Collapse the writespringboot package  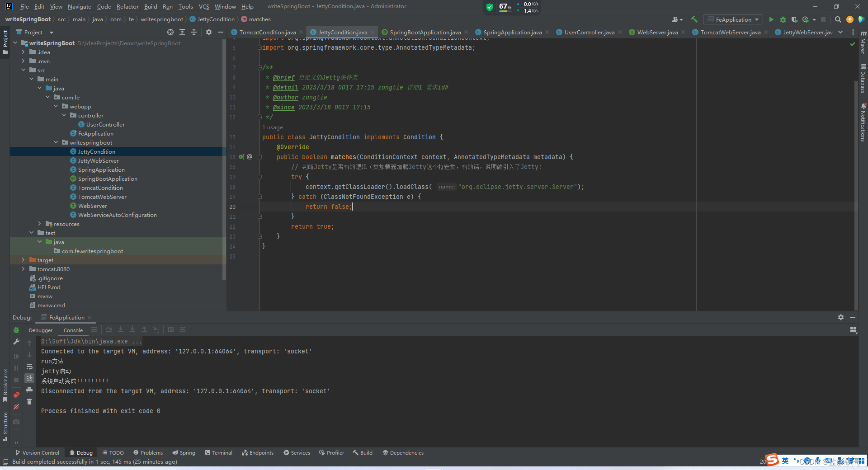[56, 142]
